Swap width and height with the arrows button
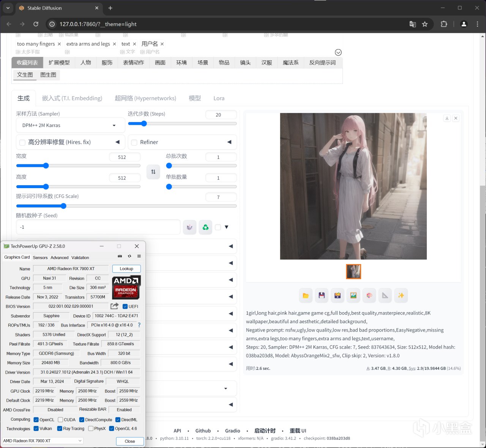 (x=153, y=172)
